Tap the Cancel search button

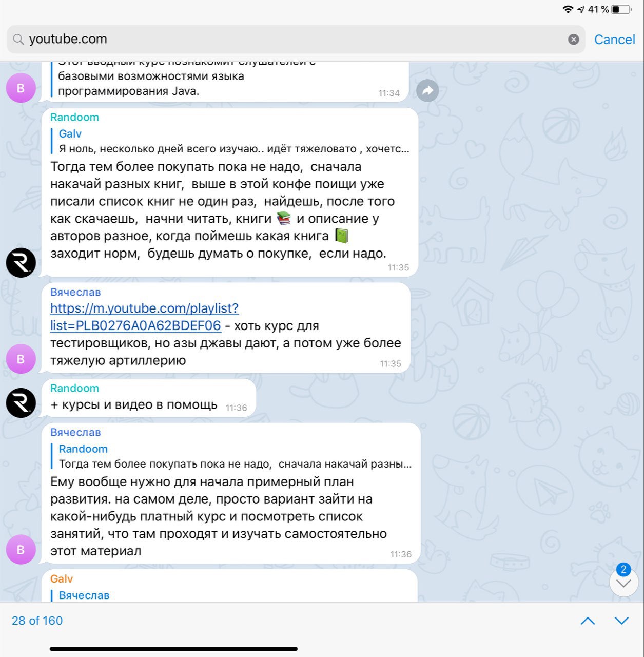click(614, 40)
